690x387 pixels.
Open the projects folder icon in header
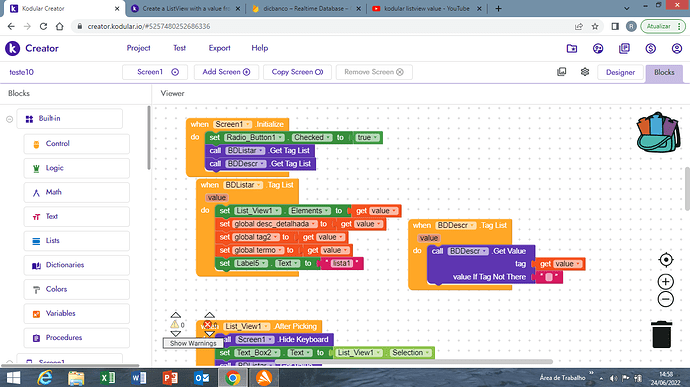(x=572, y=48)
